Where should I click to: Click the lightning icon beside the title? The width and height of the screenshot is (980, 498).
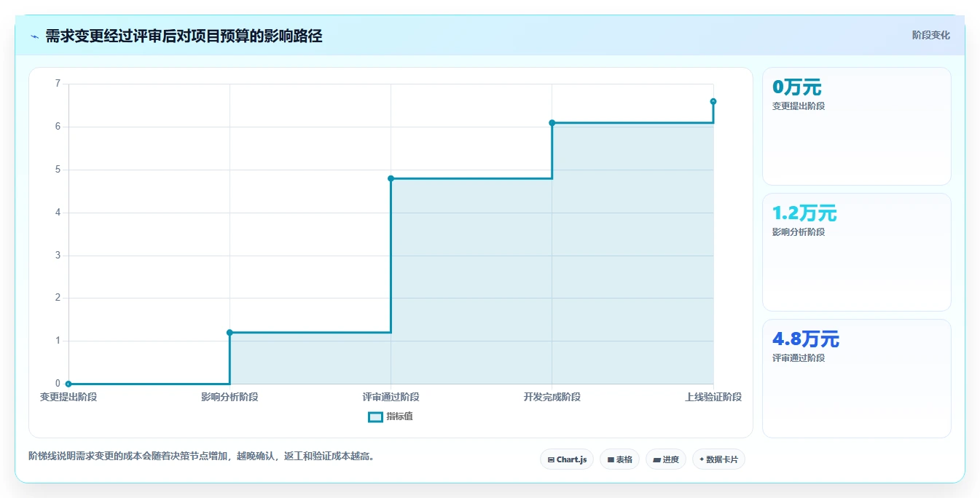point(34,36)
